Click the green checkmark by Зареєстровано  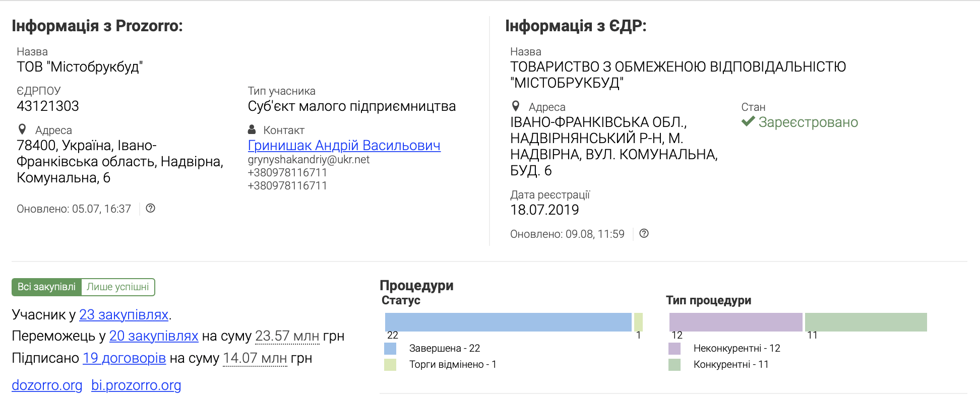[748, 121]
